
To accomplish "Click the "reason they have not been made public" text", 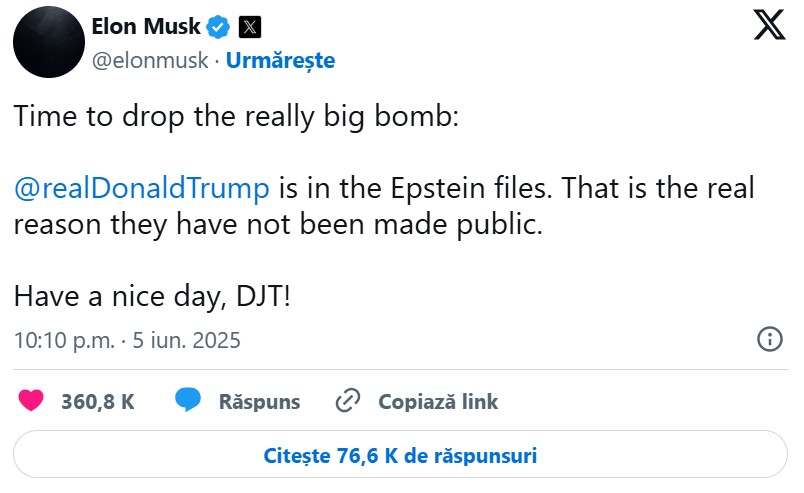I will tap(278, 224).
